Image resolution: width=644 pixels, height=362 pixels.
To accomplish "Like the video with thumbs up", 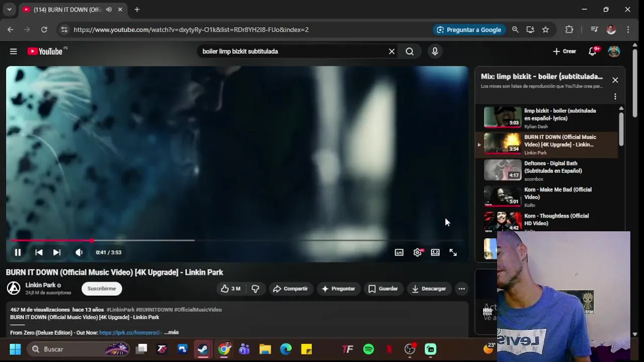I will pos(230,289).
